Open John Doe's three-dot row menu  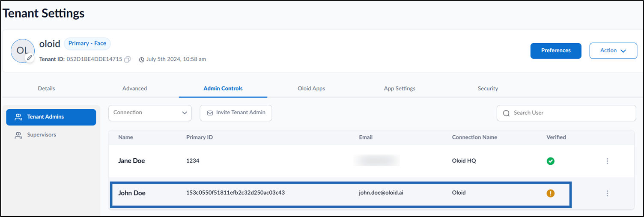pyautogui.click(x=607, y=193)
